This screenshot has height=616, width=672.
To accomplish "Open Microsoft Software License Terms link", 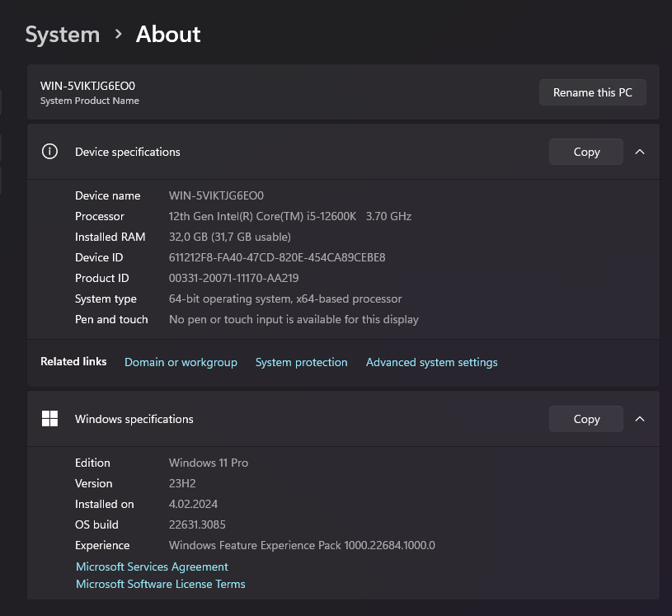I will [161, 584].
